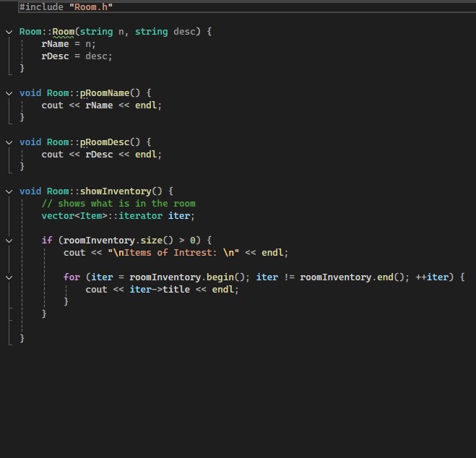Viewport: 476px width, 458px height.
Task: Click ++iter in for loop
Action: (432, 277)
